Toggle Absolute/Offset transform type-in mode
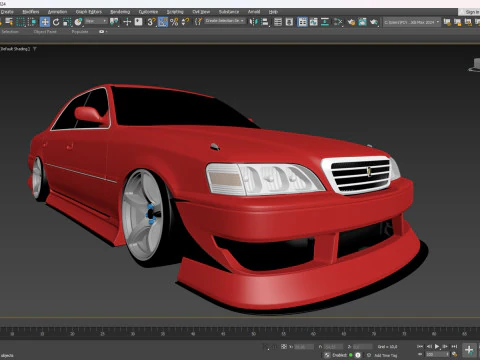 [284, 346]
